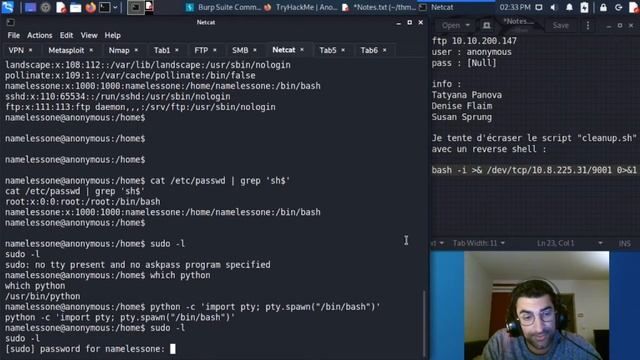Screen dimensions: 640x360
Task: Save the Notes file with Save button
Action: coord(560,25)
